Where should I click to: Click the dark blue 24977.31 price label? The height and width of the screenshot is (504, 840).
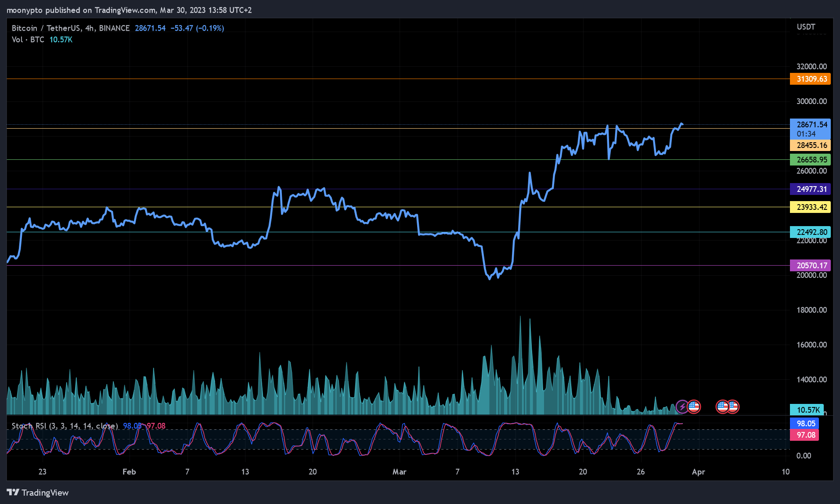[810, 189]
